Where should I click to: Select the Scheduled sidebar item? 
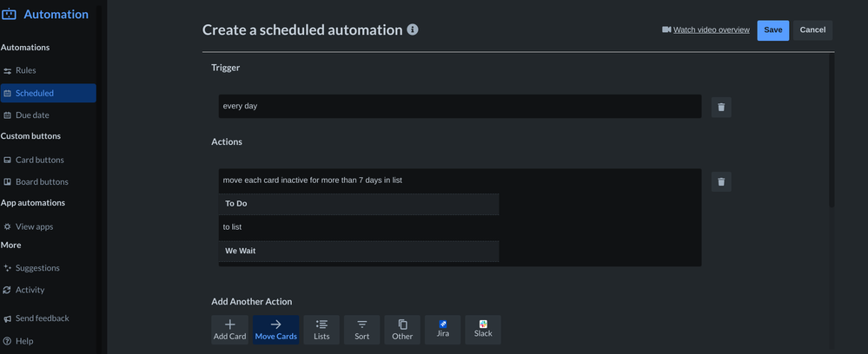point(48,93)
